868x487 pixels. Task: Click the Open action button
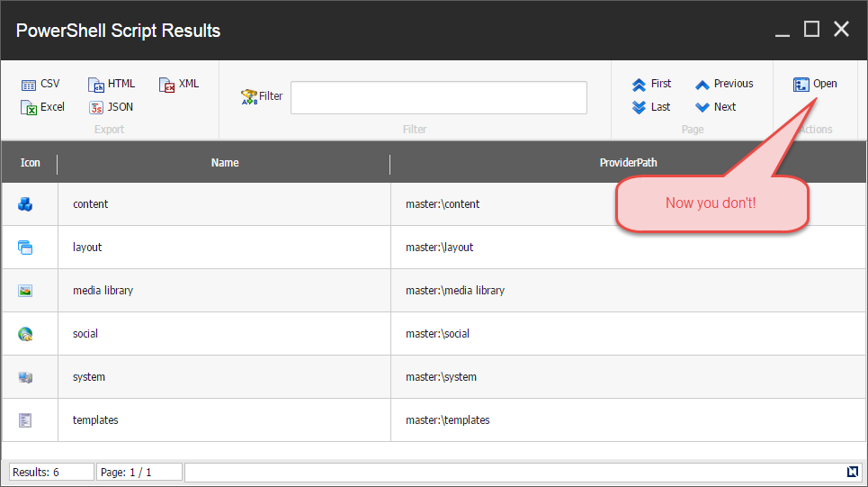(815, 84)
